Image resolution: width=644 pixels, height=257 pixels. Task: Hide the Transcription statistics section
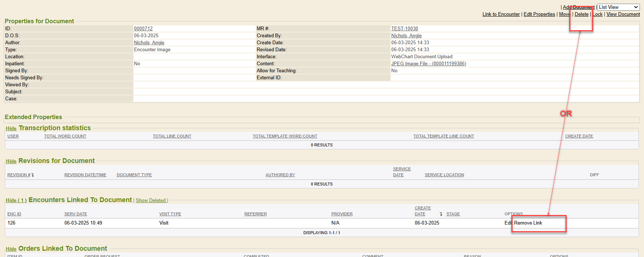[x=11, y=128]
